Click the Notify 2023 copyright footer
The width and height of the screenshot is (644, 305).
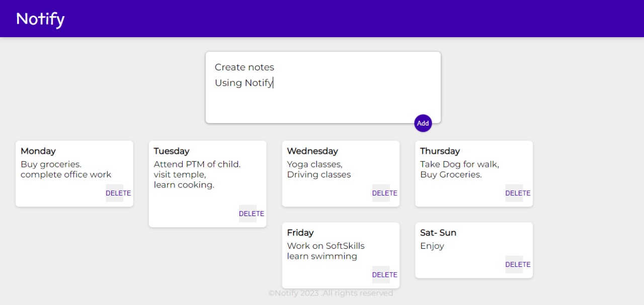[x=331, y=293]
